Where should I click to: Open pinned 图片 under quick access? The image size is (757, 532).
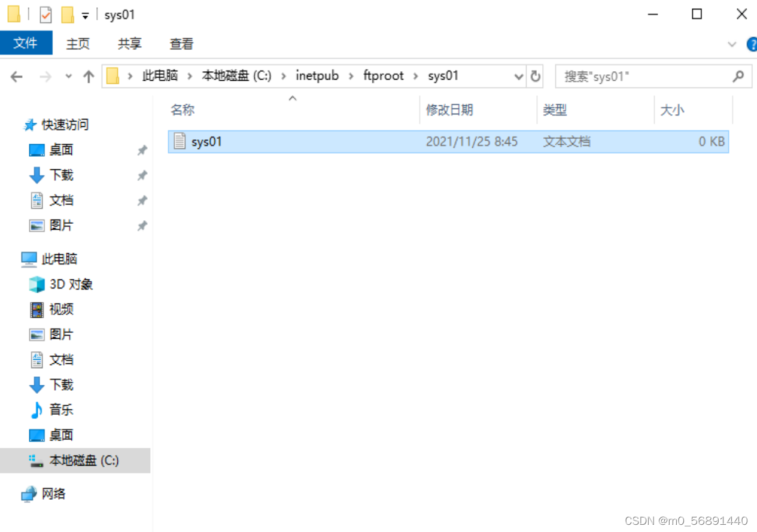pos(61,225)
